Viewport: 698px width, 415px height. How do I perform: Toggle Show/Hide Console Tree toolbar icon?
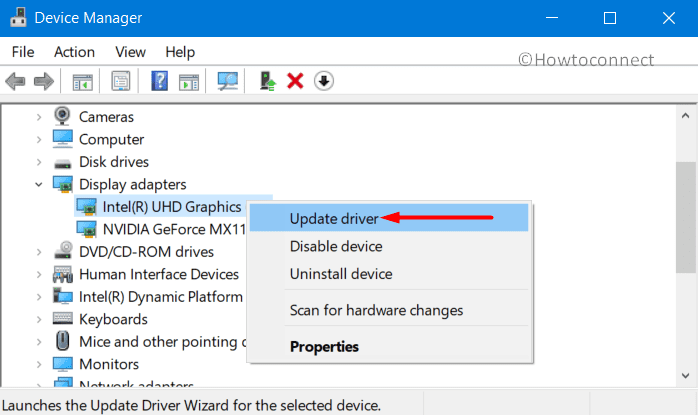[x=82, y=82]
